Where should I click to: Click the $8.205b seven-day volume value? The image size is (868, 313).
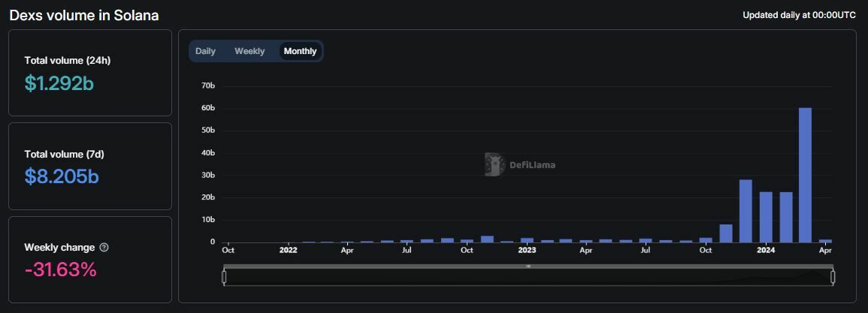[x=62, y=176]
